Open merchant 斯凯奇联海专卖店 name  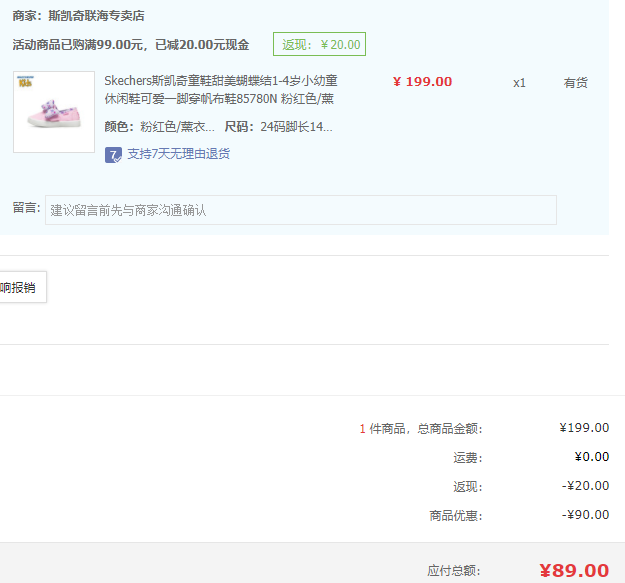click(96, 16)
